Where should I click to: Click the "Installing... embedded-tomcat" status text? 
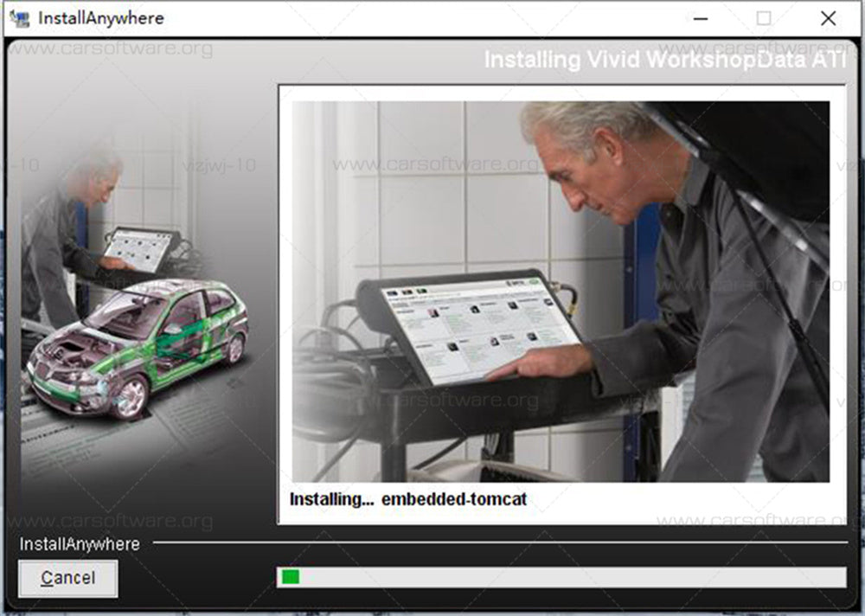pyautogui.click(x=408, y=499)
